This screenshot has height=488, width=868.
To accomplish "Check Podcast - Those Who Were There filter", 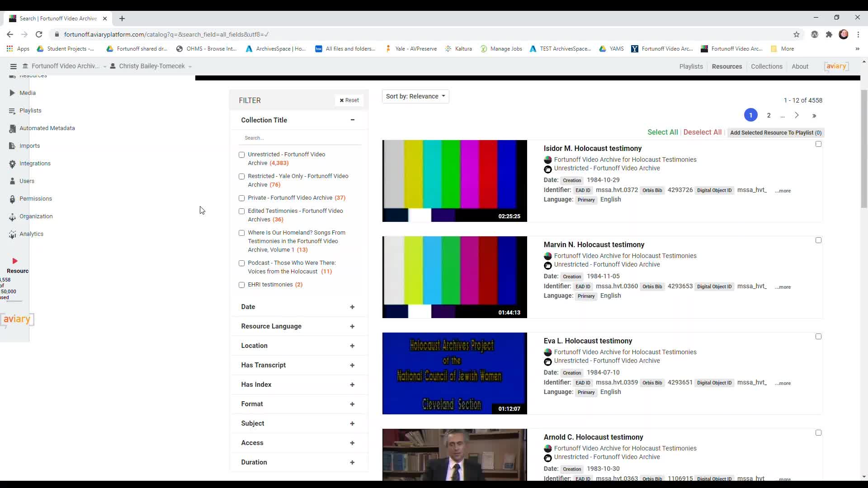I will click(242, 263).
